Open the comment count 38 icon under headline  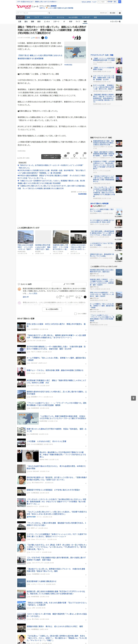(x=33, y=38)
